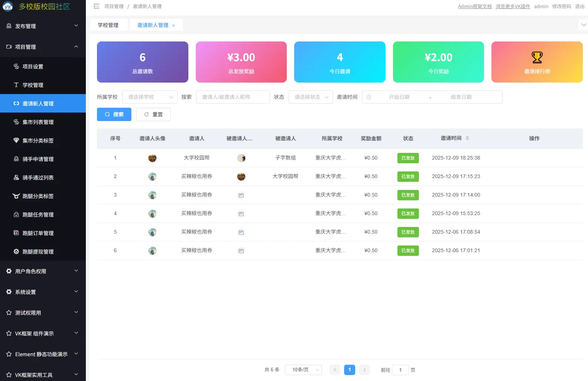Open the 10条/页 page size dropdown
588x381 pixels.
click(x=303, y=370)
